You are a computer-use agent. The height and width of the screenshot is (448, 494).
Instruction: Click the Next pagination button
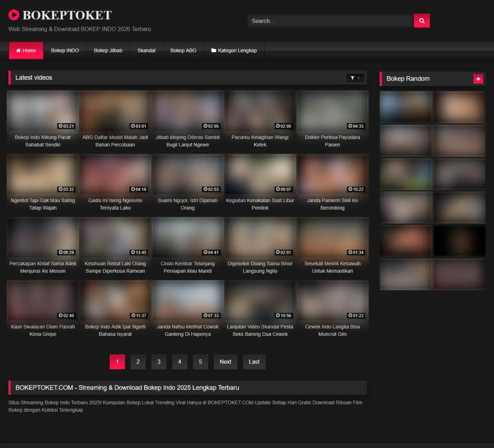click(x=225, y=362)
